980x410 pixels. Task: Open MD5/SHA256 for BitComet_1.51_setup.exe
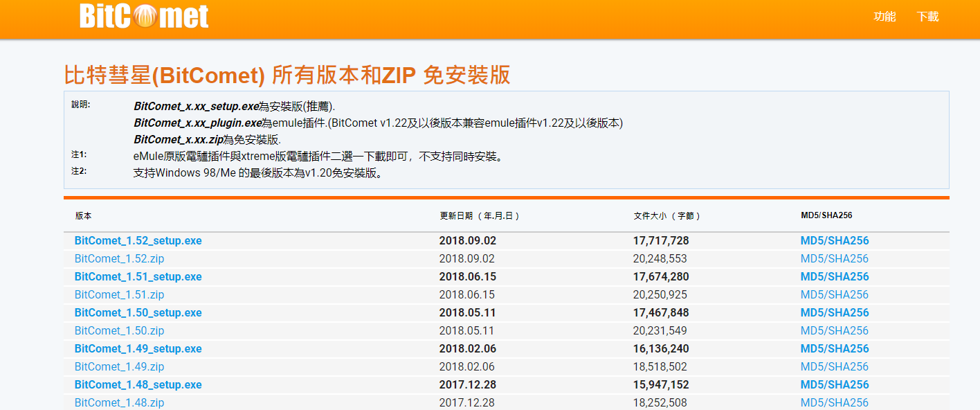click(x=835, y=277)
